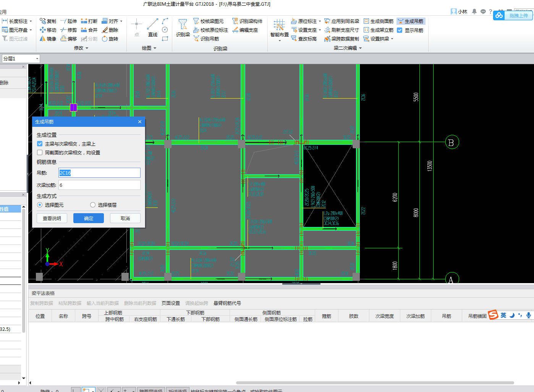Click the 生成架立筋 tool

pos(378,30)
